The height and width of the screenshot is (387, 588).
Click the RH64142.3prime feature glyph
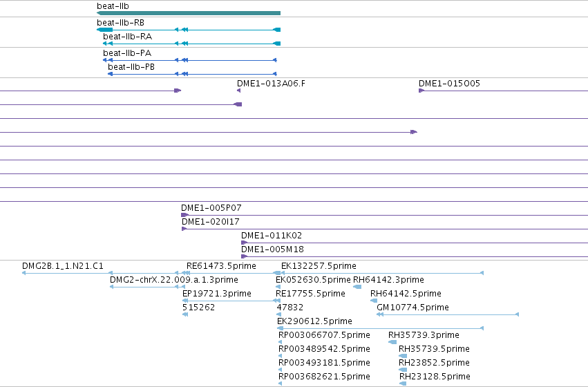pos(357,287)
